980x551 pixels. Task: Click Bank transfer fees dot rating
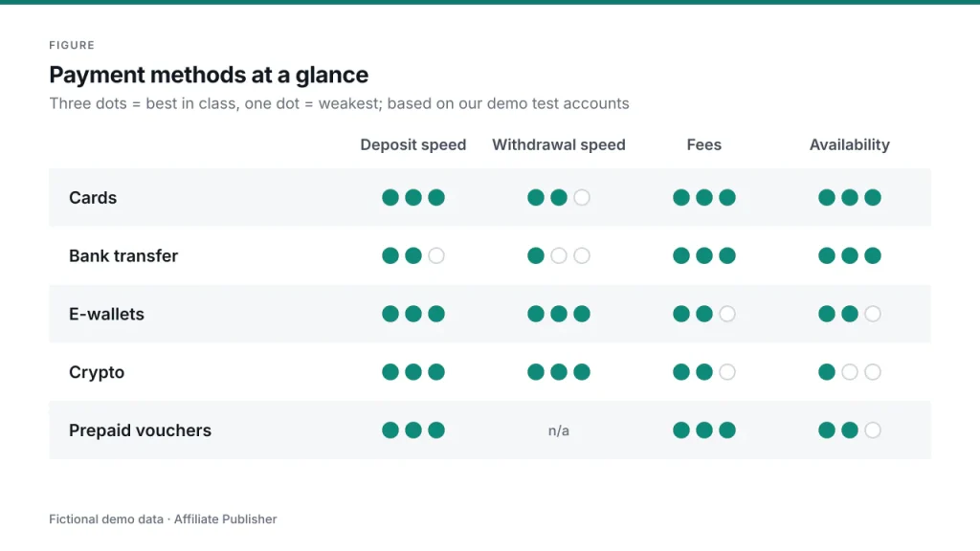pyautogui.click(x=704, y=255)
